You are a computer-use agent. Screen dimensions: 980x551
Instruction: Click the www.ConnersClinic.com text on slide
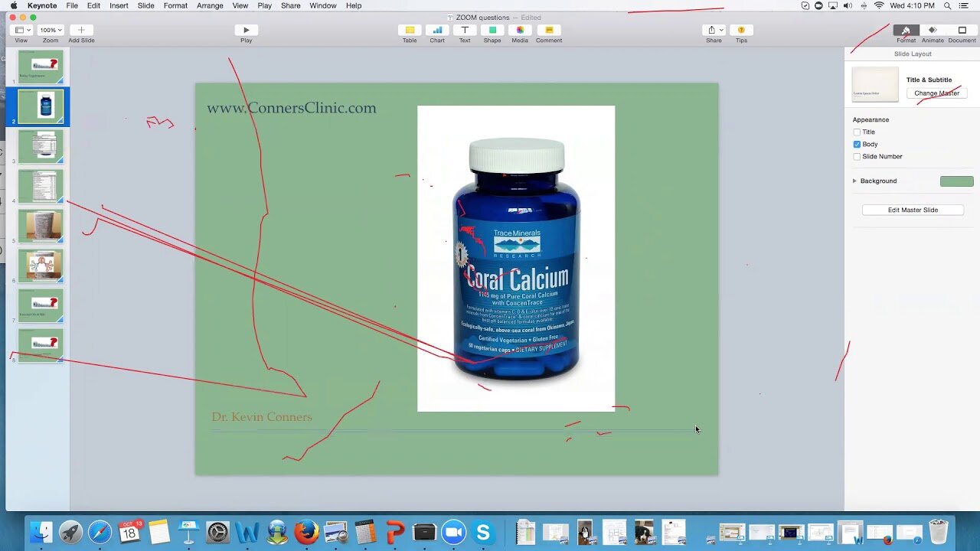(292, 108)
